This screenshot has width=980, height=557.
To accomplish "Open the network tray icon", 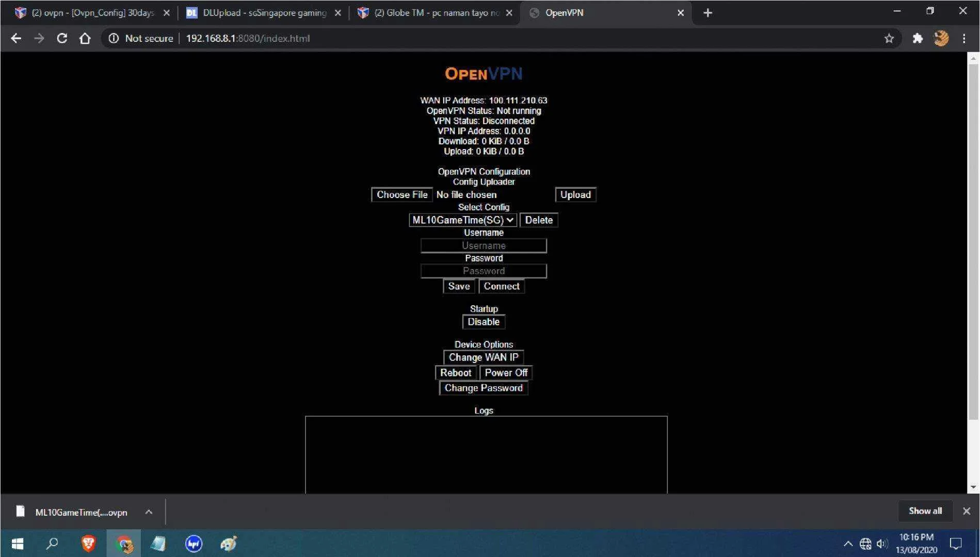I will point(865,544).
